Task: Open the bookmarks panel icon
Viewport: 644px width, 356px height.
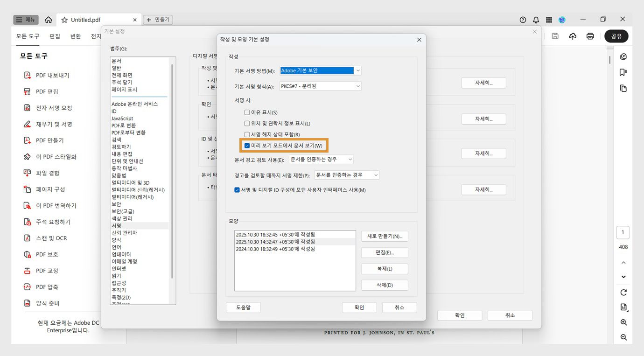Action: pyautogui.click(x=623, y=72)
